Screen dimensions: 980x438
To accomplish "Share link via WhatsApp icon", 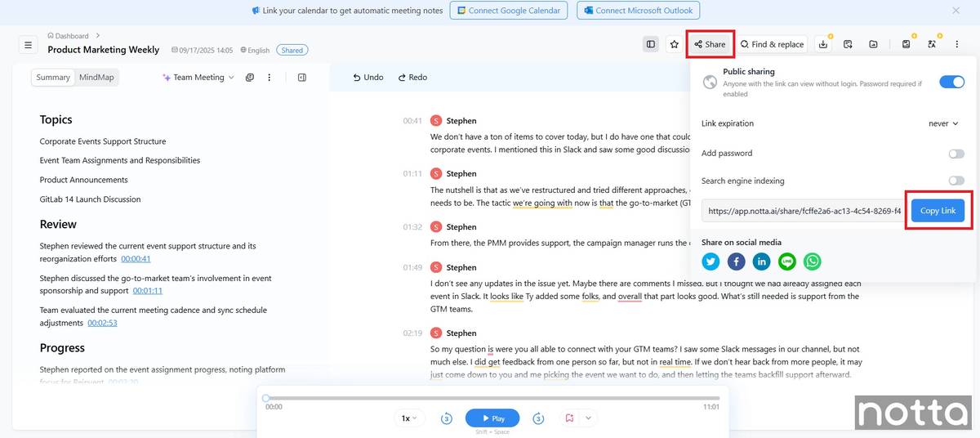I will point(812,261).
